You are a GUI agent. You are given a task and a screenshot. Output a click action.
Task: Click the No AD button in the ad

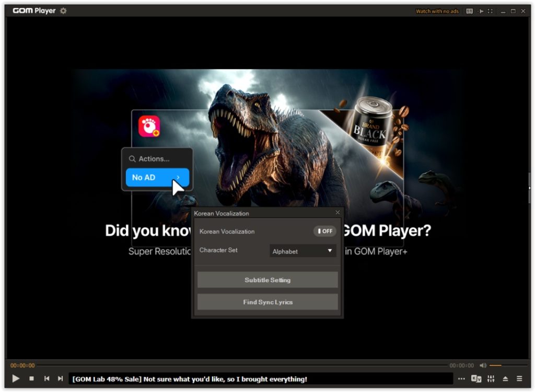pos(157,177)
